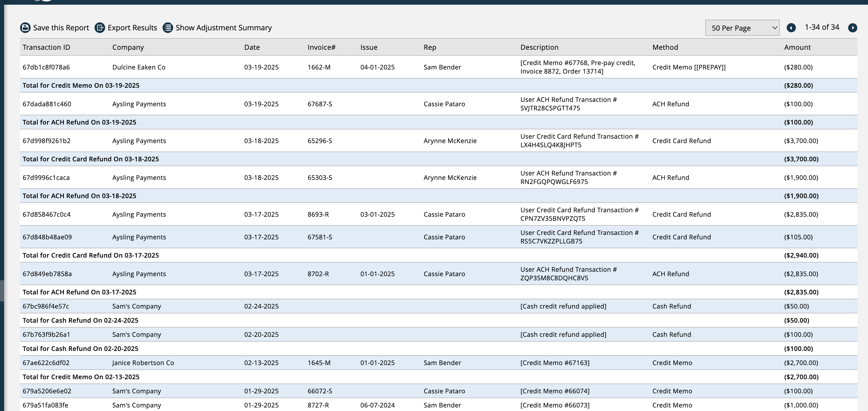Sort by Amount column header
868x411 pixels.
[x=798, y=47]
